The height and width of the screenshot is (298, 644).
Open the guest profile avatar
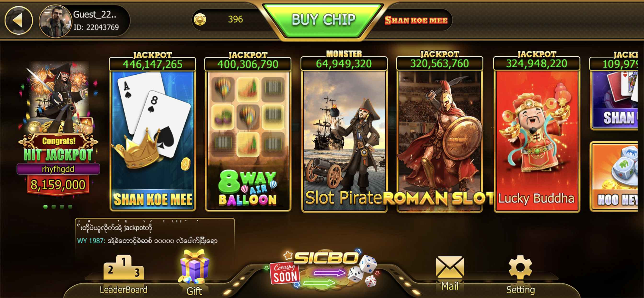point(56,21)
